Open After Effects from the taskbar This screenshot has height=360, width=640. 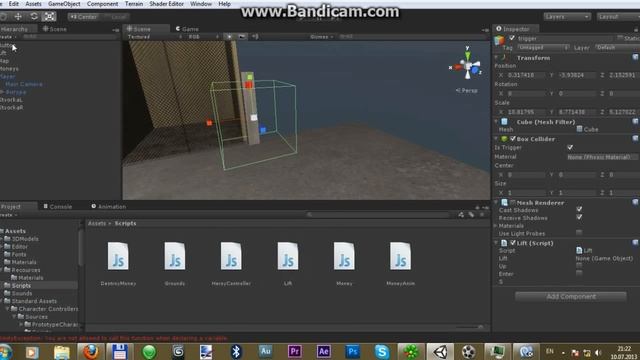324,351
